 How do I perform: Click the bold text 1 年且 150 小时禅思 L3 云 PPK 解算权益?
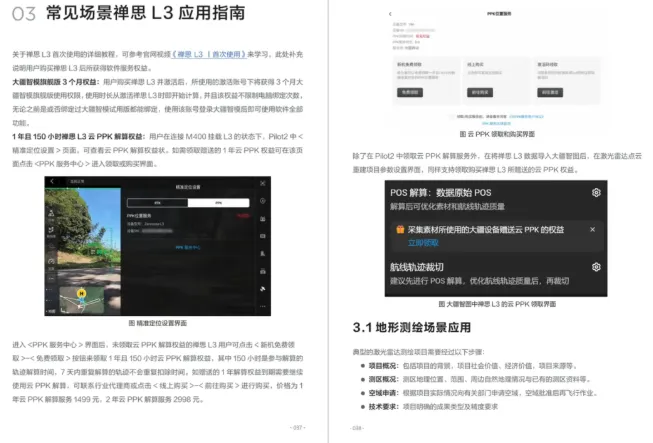(79, 137)
